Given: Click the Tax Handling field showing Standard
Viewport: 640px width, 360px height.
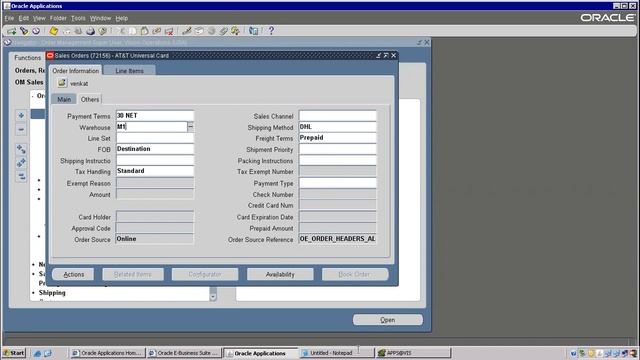Looking at the screenshot, I should (x=155, y=171).
